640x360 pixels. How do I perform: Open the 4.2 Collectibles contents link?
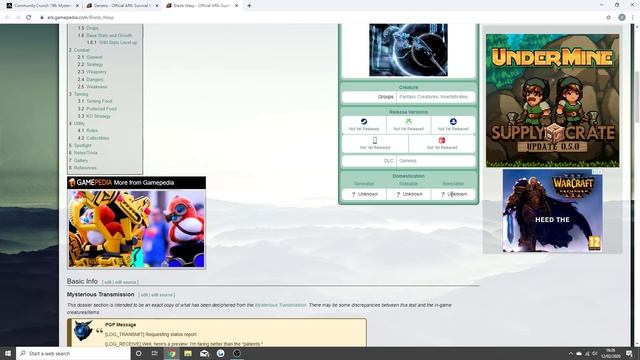pyautogui.click(x=93, y=138)
